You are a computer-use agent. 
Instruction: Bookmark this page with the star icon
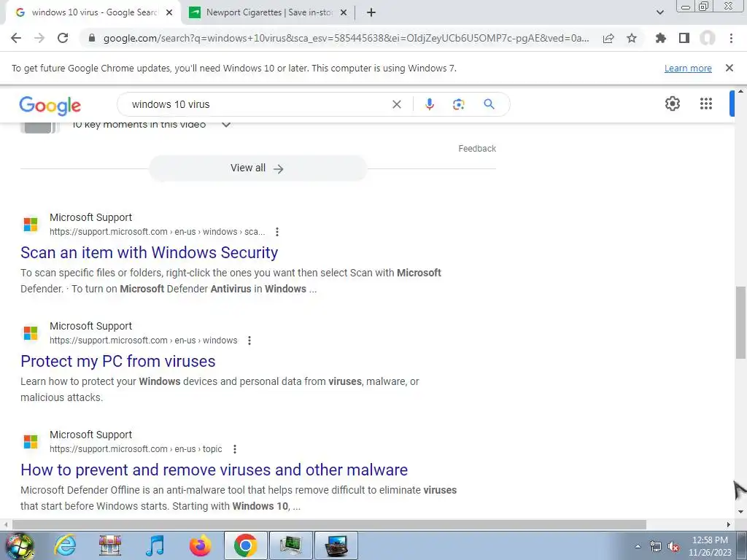(x=632, y=38)
